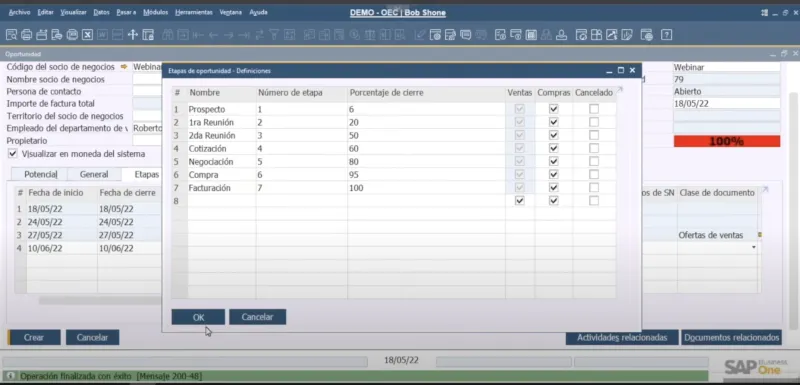The image size is (800, 385).
Task: Switch to the Potencial tab
Action: coord(40,174)
